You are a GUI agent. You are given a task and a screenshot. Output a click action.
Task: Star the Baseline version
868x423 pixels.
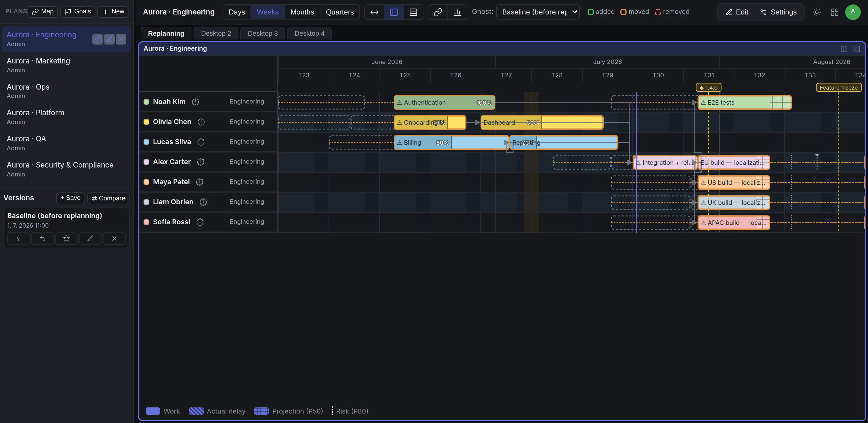(x=66, y=238)
